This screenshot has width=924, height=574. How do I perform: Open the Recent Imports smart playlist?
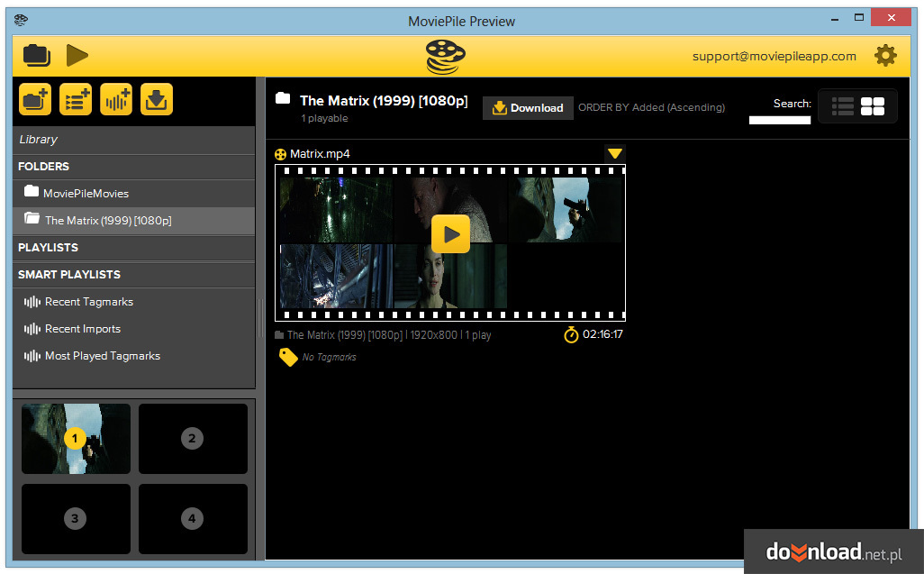pos(134,329)
